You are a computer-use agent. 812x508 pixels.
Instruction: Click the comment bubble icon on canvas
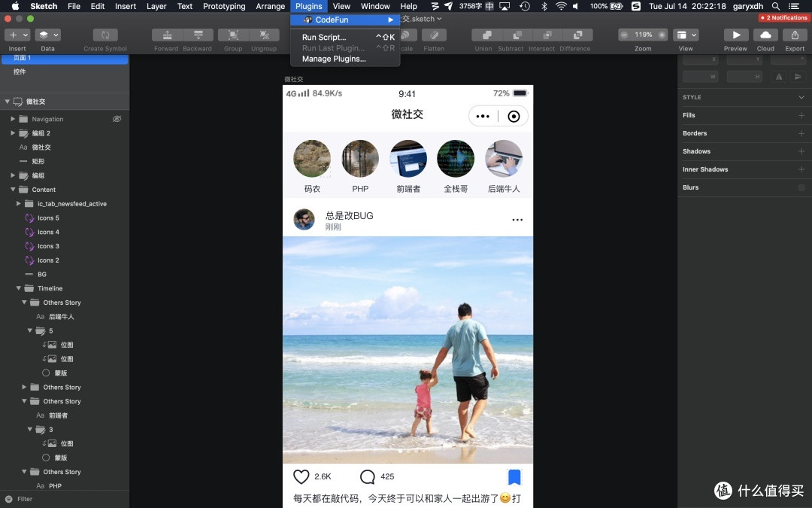point(368,476)
